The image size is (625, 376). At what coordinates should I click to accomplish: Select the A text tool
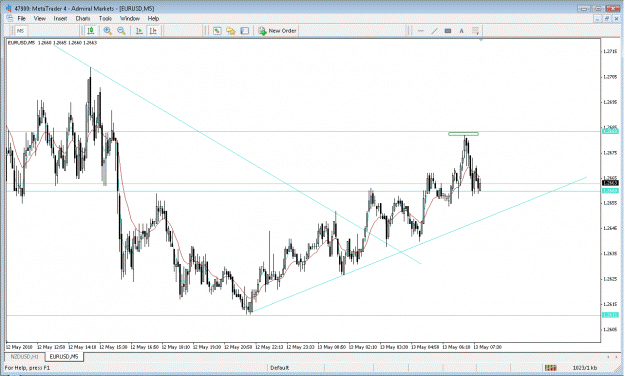(462, 31)
